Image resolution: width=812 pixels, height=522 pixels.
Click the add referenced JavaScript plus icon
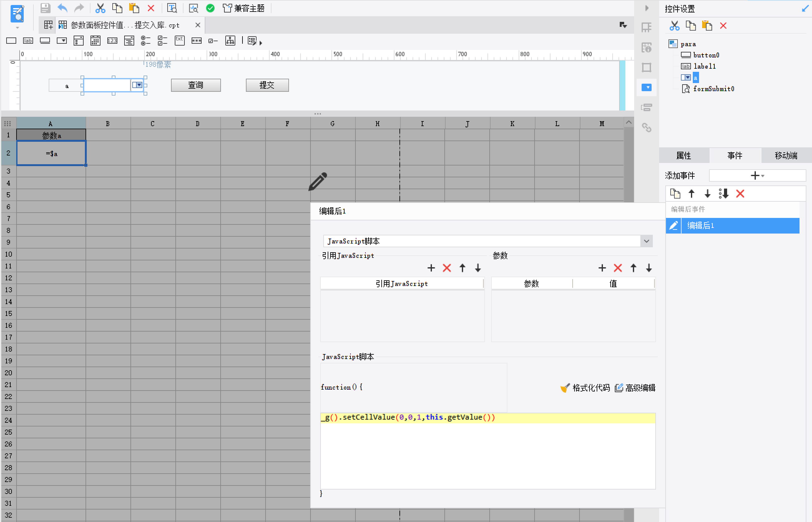(431, 268)
